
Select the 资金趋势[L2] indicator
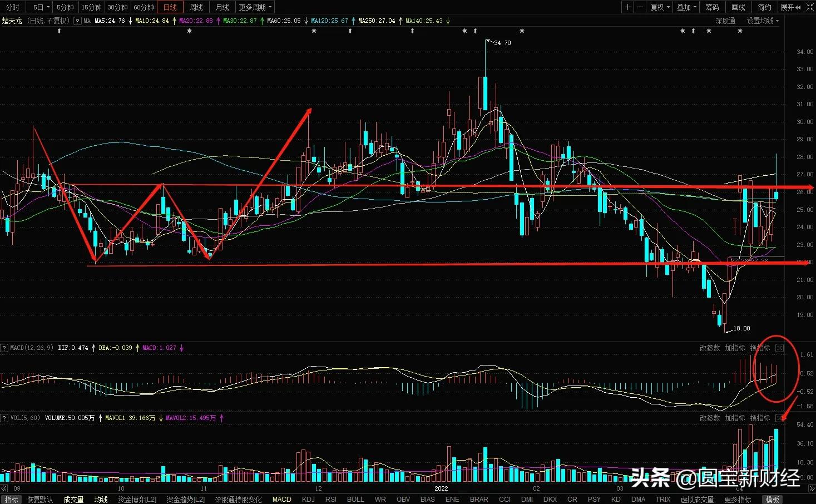point(186,500)
